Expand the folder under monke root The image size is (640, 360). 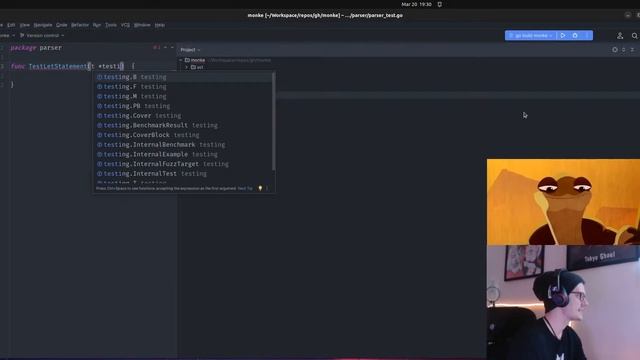(187, 67)
